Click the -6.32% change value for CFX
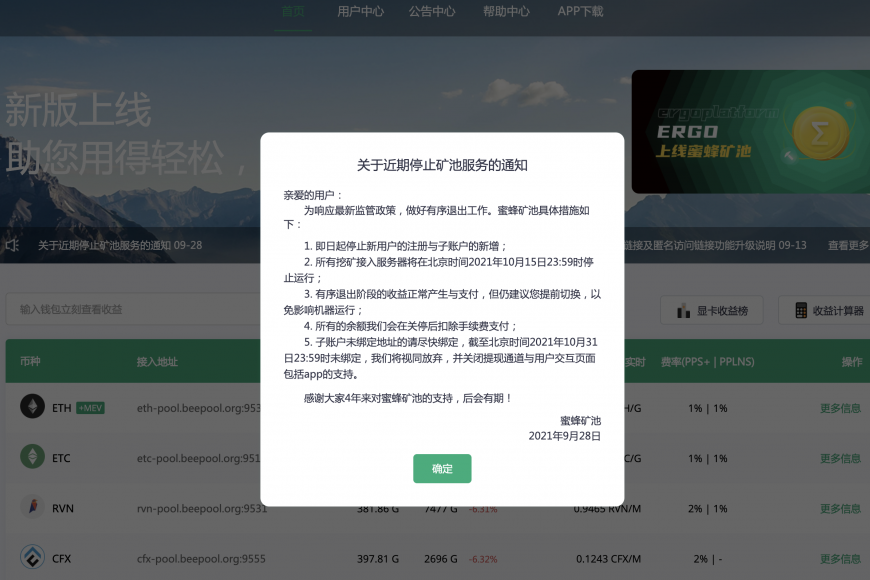870x580 pixels. [x=483, y=559]
